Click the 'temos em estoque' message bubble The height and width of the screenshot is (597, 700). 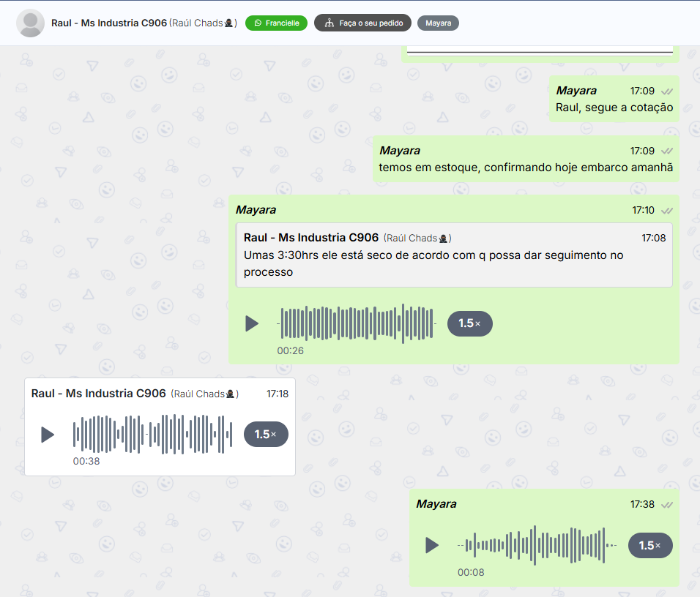click(x=525, y=168)
